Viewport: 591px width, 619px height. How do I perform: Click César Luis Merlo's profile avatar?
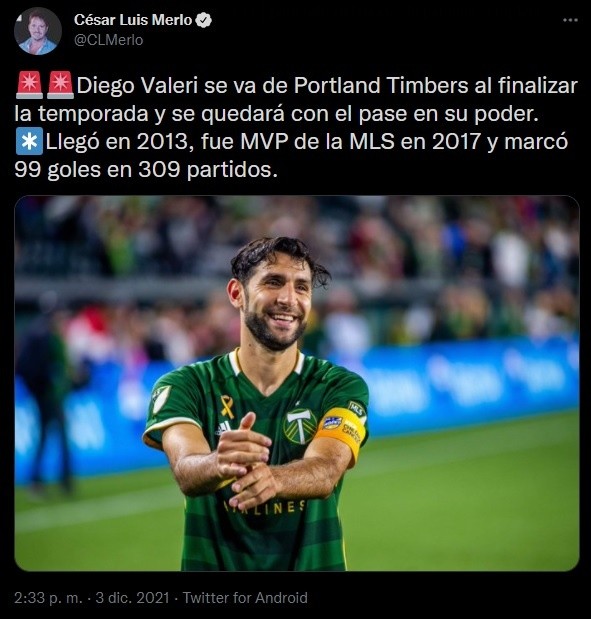(38, 31)
